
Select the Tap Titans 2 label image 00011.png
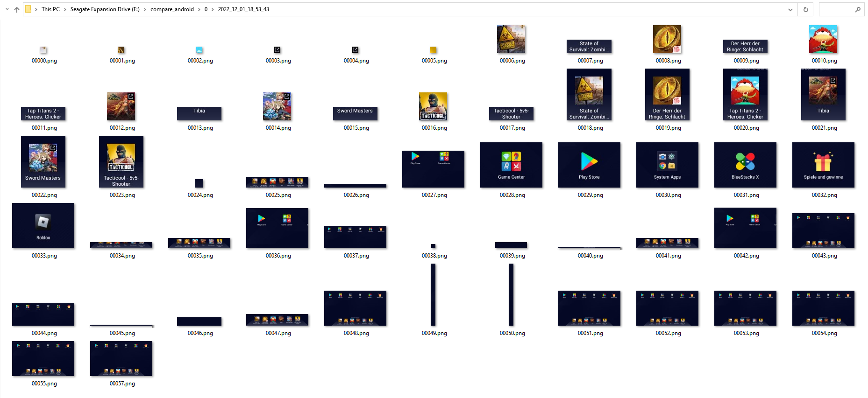(43, 114)
